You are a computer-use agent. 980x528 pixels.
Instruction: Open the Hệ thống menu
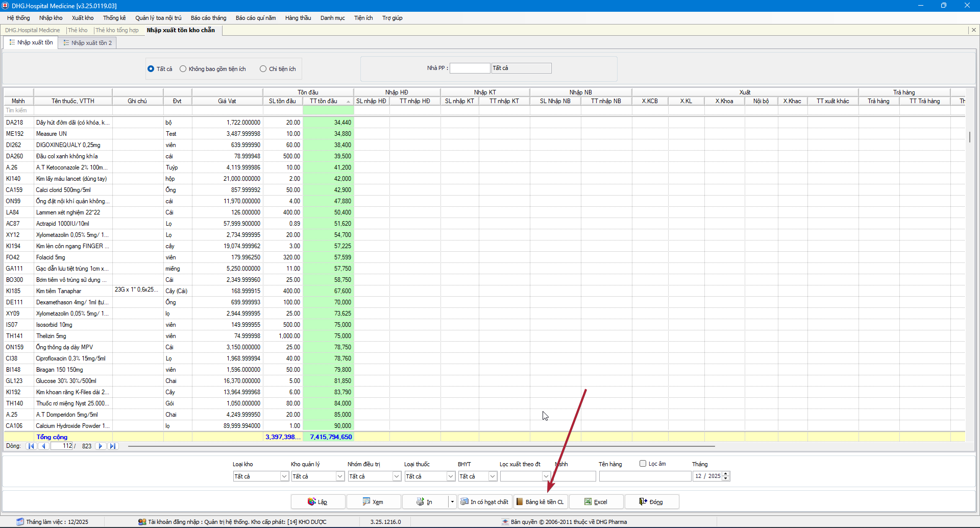pyautogui.click(x=18, y=18)
